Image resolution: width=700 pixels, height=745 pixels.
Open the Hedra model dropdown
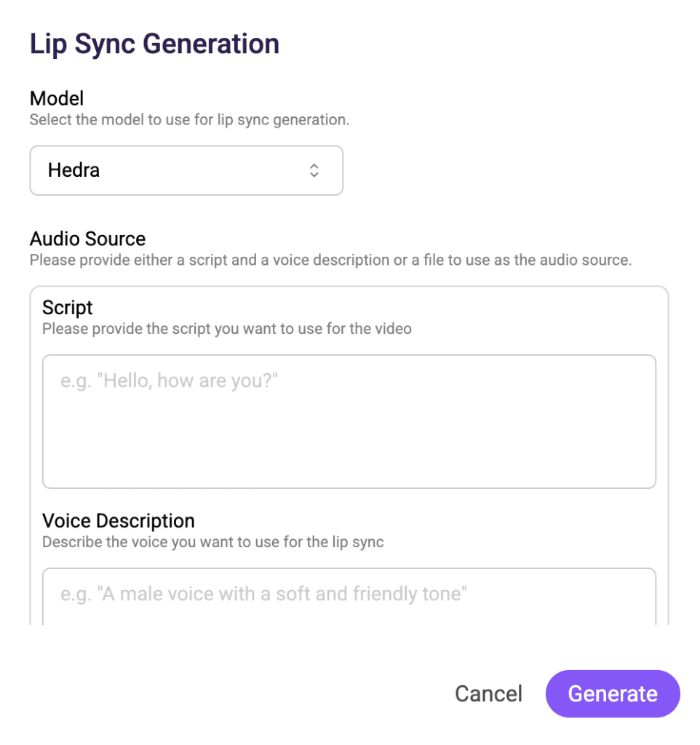click(x=186, y=171)
